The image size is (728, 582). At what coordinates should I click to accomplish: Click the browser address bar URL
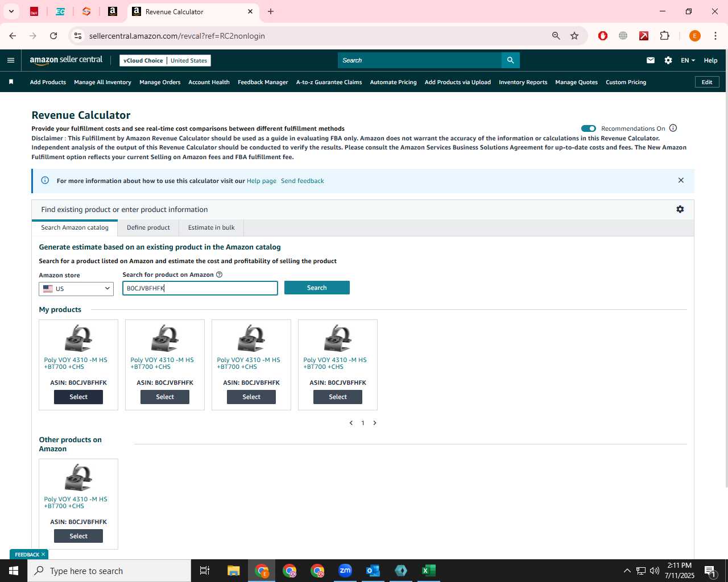pos(177,36)
